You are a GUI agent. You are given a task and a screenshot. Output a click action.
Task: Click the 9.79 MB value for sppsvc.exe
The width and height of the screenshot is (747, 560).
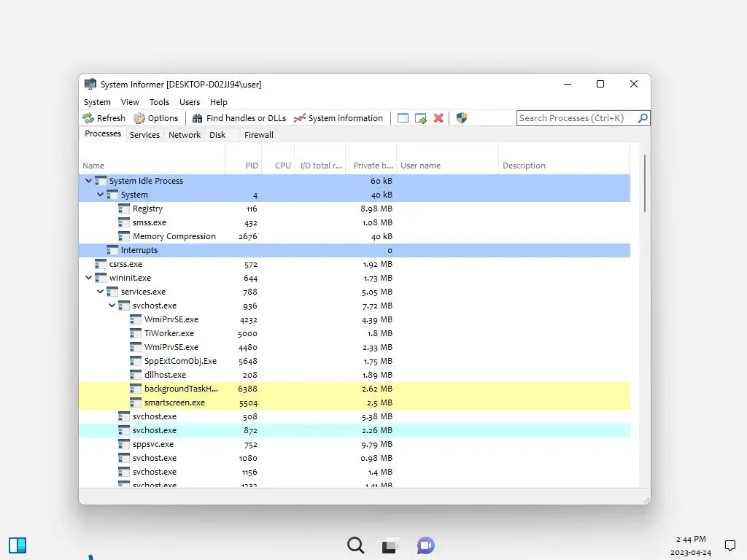(x=376, y=444)
